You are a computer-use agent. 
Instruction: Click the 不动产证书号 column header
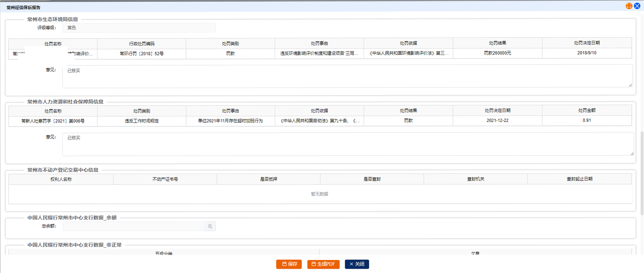(165, 179)
